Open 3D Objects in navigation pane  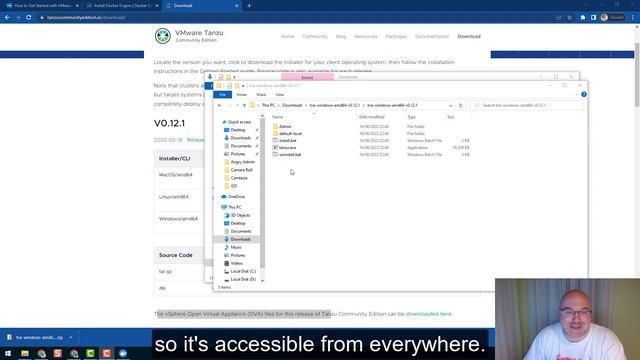pyautogui.click(x=240, y=215)
